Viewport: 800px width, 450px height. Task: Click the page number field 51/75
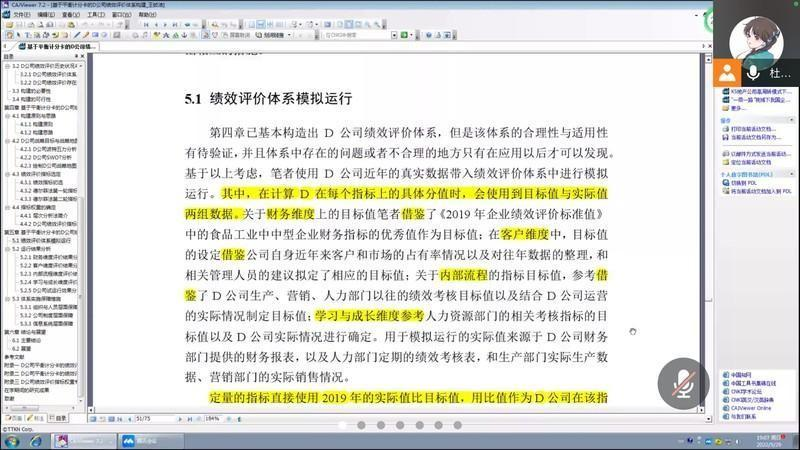click(145, 419)
